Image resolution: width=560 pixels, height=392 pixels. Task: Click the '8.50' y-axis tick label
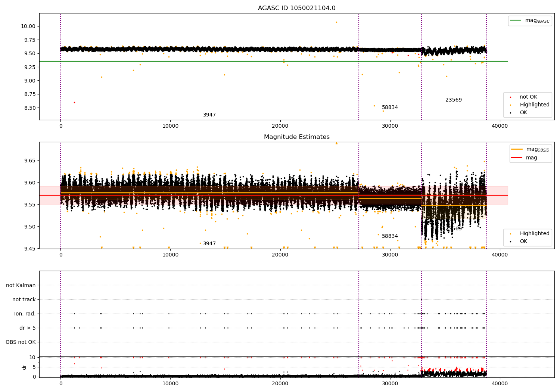click(29, 108)
